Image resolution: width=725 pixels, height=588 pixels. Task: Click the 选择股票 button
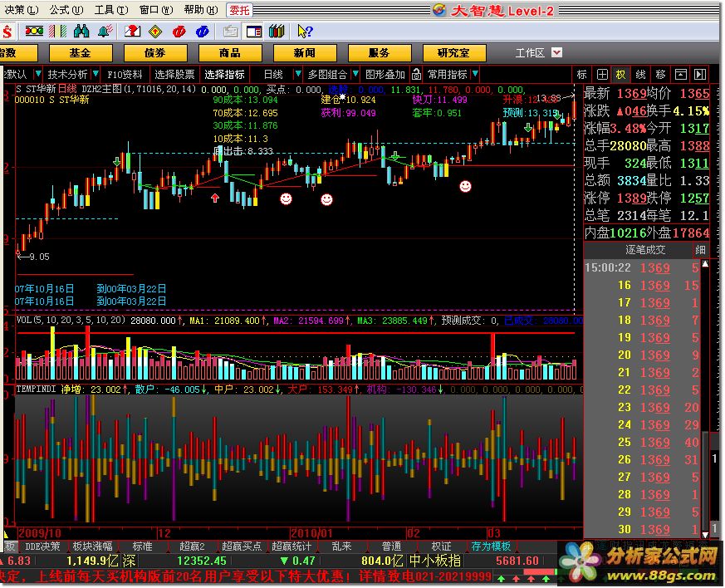point(174,75)
